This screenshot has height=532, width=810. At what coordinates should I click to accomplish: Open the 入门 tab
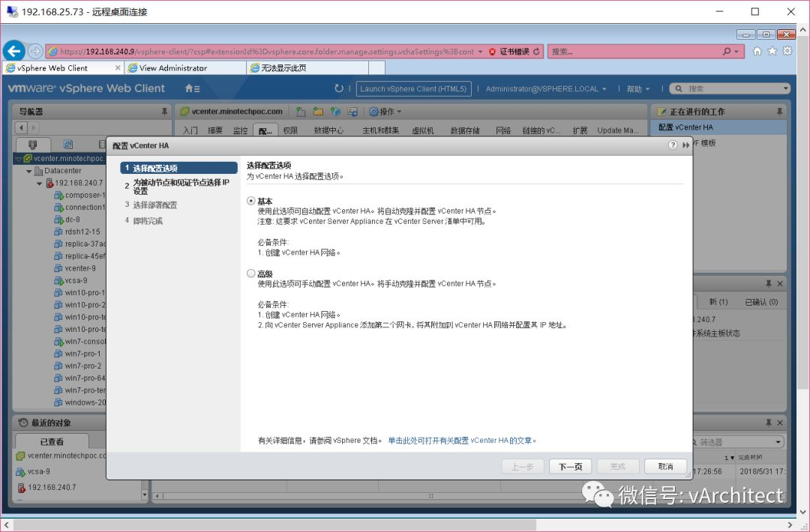[190, 130]
